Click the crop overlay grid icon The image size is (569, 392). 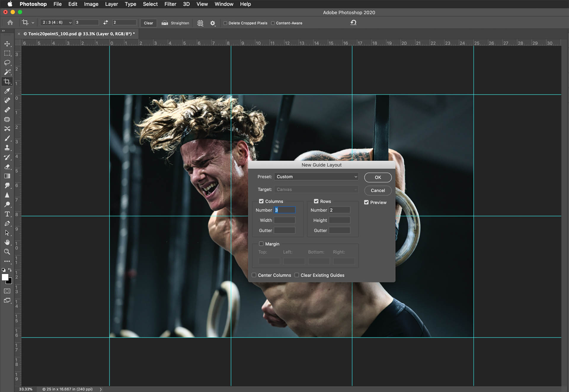(200, 23)
